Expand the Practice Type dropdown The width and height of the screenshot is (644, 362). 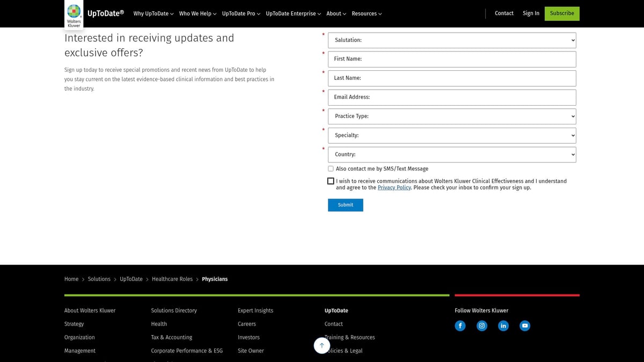pos(452,116)
